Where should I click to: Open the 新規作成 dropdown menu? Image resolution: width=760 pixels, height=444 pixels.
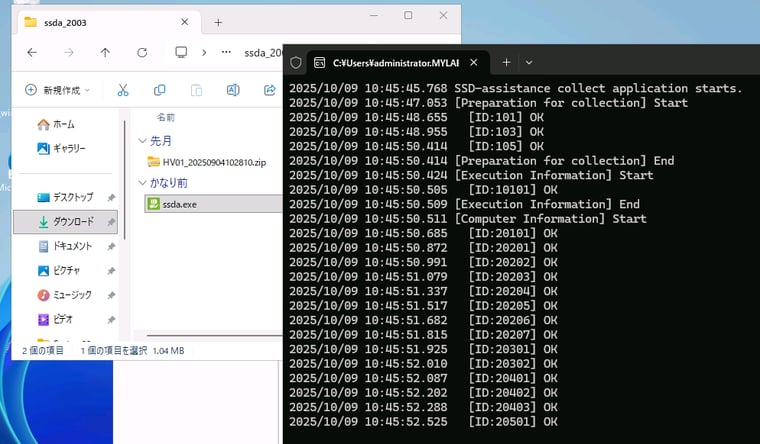(x=57, y=90)
